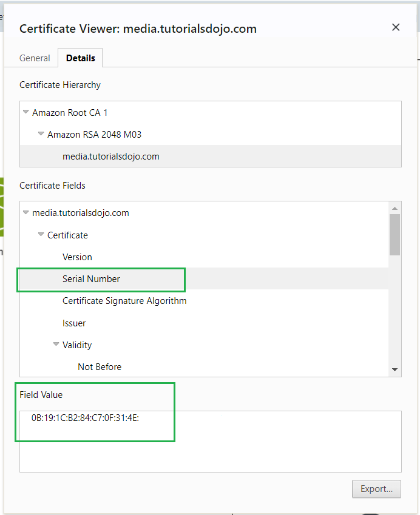Collapse the Validity node triangle
The image size is (420, 515).
[56, 345]
